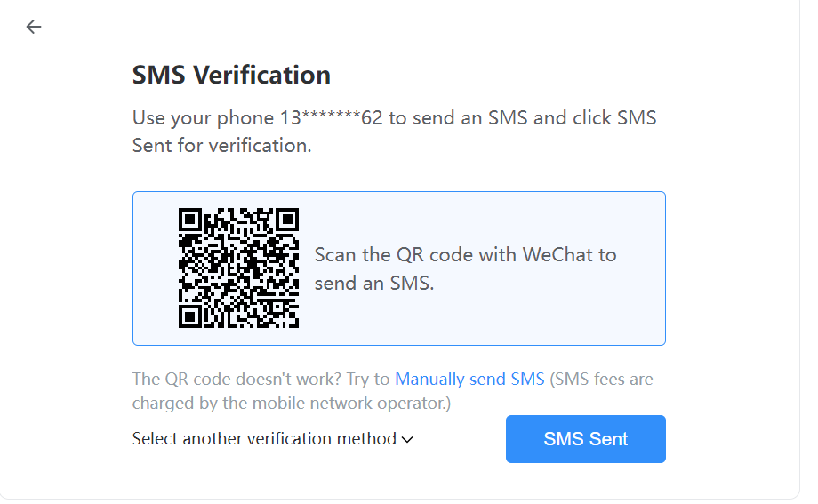The height and width of the screenshot is (504, 818).
Task: Click the SMS Verification heading
Action: tap(231, 75)
